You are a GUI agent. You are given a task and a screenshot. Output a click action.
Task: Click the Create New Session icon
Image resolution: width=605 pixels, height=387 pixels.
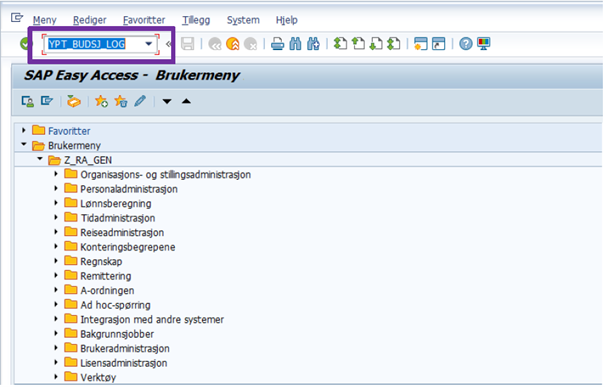coord(421,44)
